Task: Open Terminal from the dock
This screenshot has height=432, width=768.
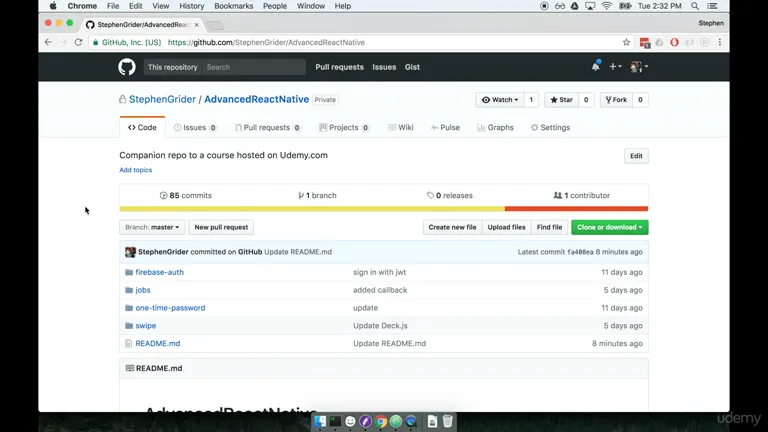Action: coord(335,421)
